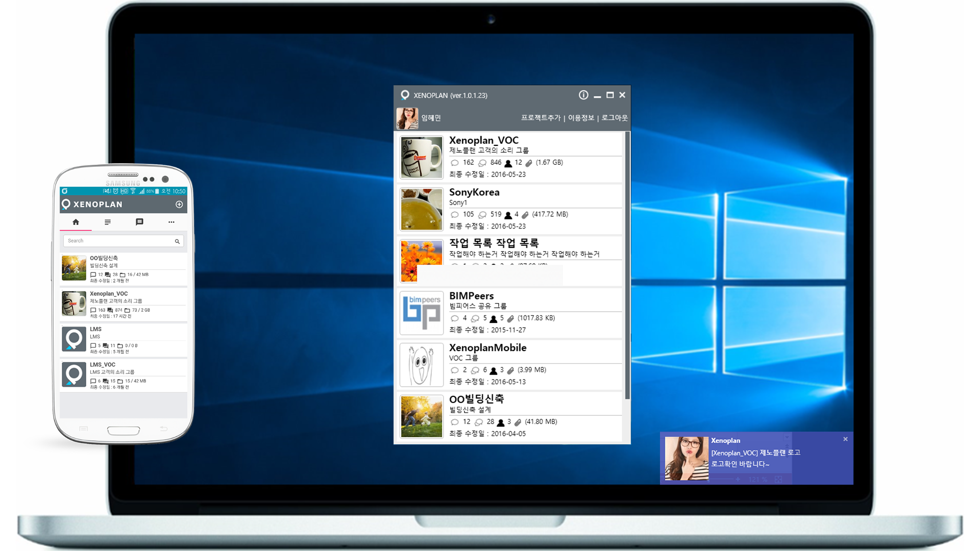Click the attachment icon beside 1017.83 KB
This screenshot has width=980, height=551.
pos(510,319)
